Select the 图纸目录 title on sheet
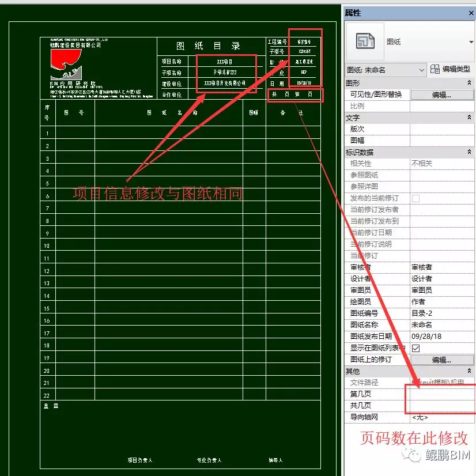476x476 pixels. pyautogui.click(x=208, y=46)
